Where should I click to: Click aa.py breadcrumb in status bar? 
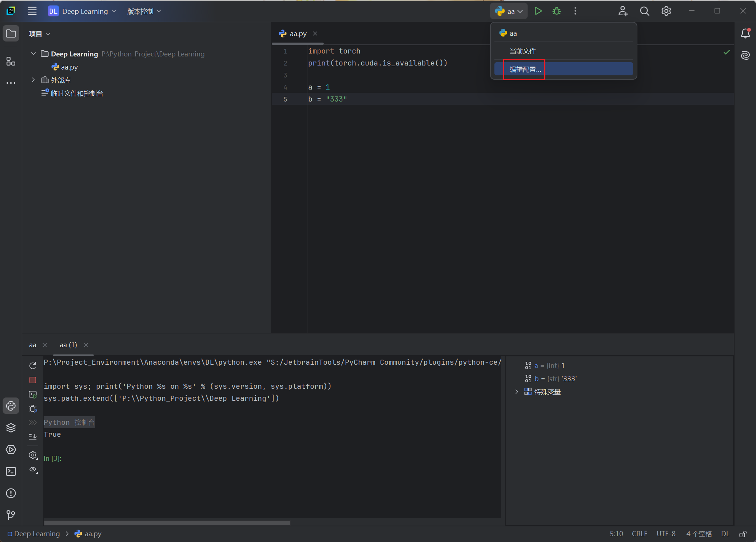[x=88, y=534]
